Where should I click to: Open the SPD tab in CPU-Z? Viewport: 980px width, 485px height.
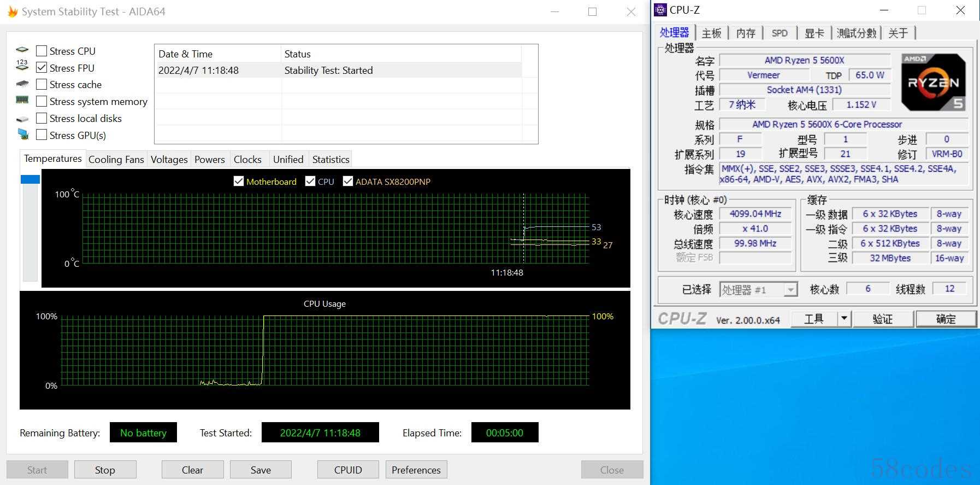(780, 33)
